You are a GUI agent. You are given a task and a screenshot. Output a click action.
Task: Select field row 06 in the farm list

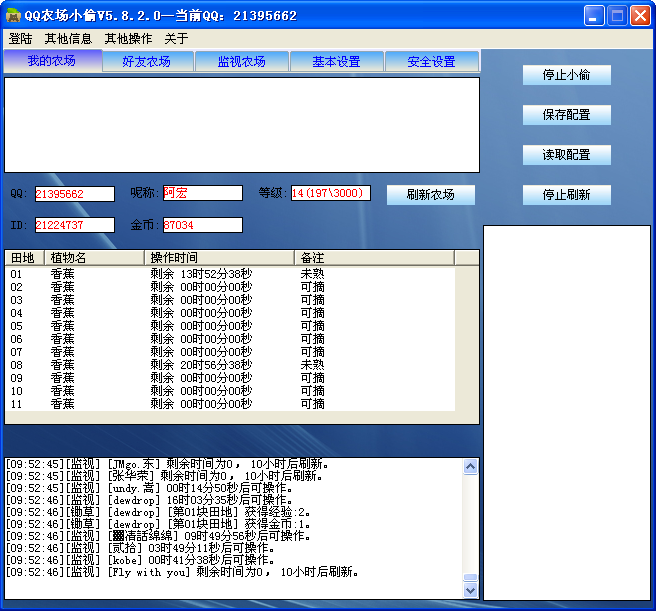230,339
